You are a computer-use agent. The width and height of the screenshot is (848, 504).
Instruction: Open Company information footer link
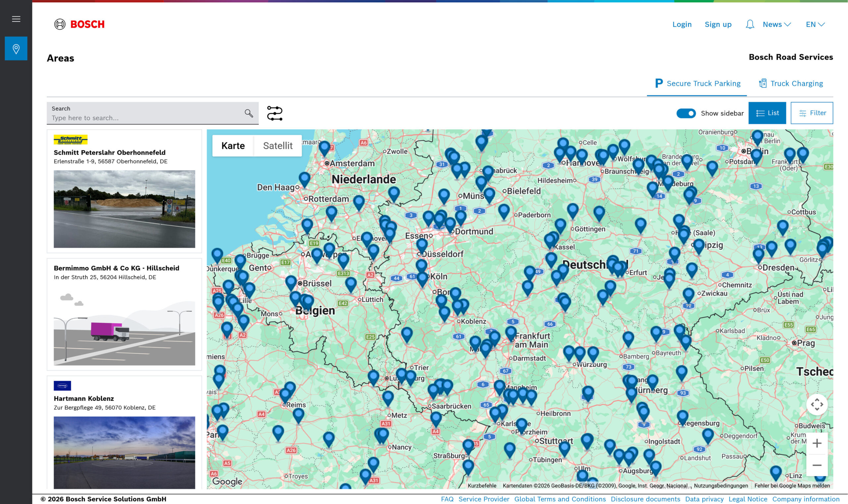pyautogui.click(x=806, y=499)
